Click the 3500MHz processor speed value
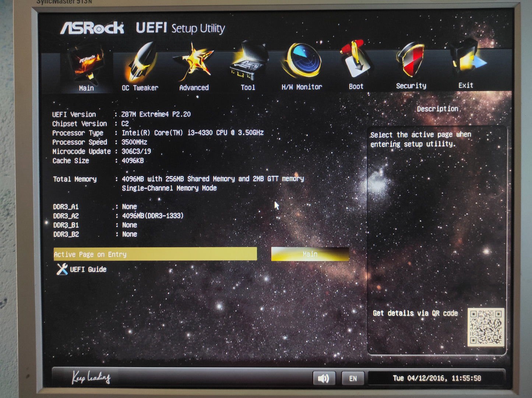 (134, 142)
